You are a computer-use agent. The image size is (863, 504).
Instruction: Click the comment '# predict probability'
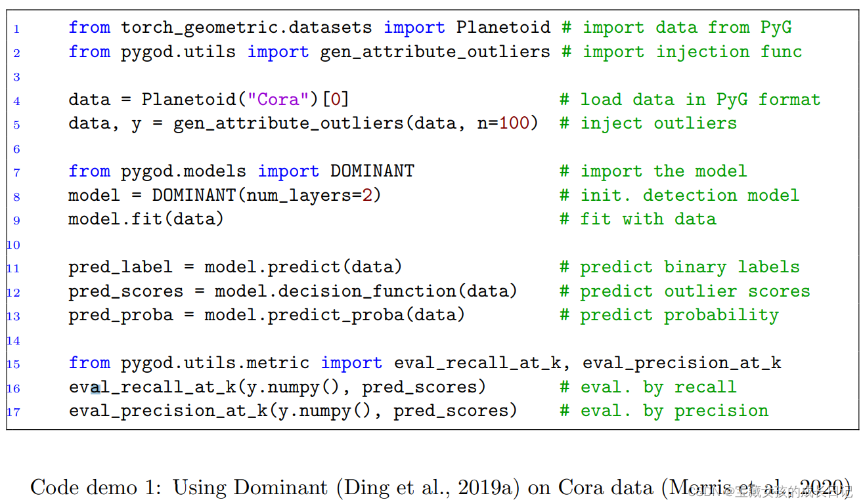coord(669,315)
